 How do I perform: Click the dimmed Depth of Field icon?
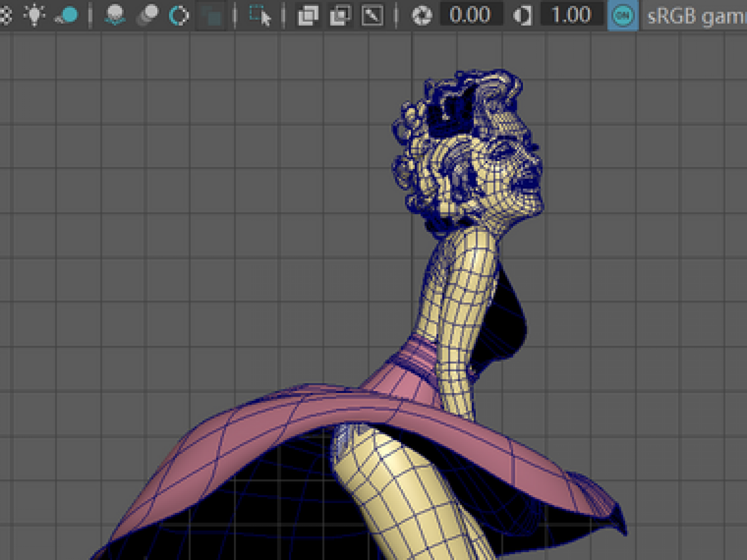point(211,15)
